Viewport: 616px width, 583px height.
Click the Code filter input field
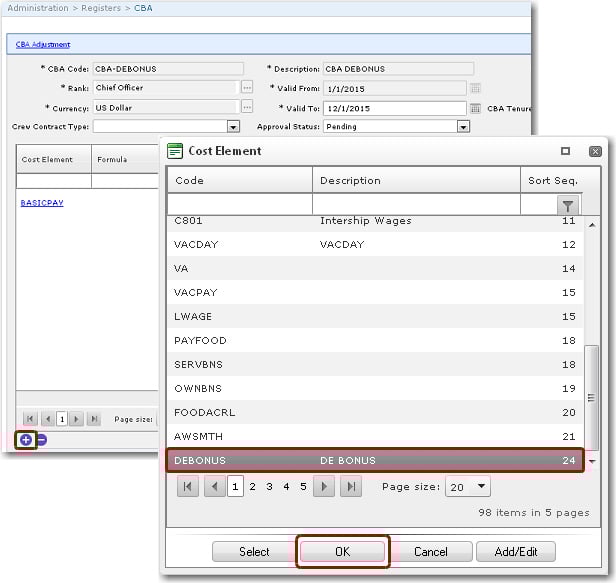(239, 204)
